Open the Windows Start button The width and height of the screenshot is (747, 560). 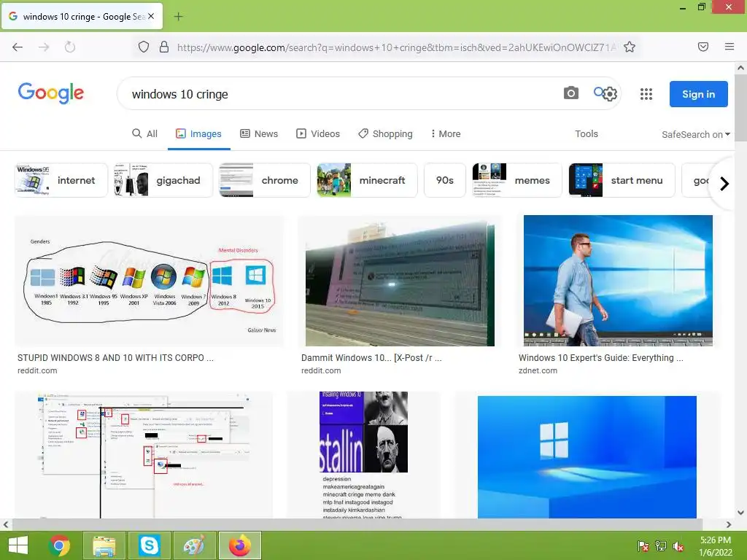[18, 545]
